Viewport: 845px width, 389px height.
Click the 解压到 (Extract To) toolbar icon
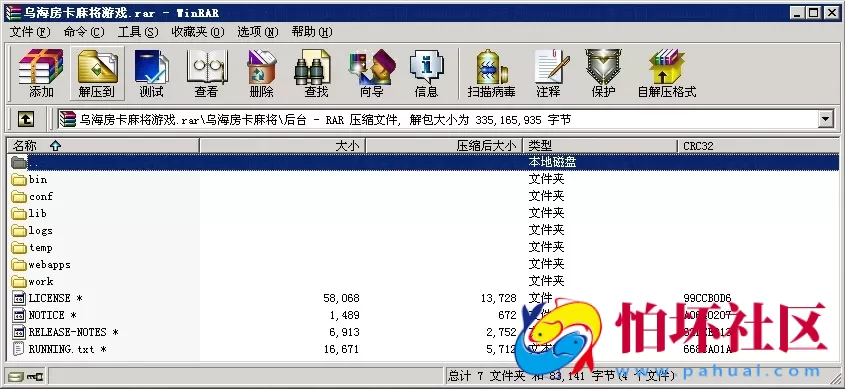coord(98,67)
